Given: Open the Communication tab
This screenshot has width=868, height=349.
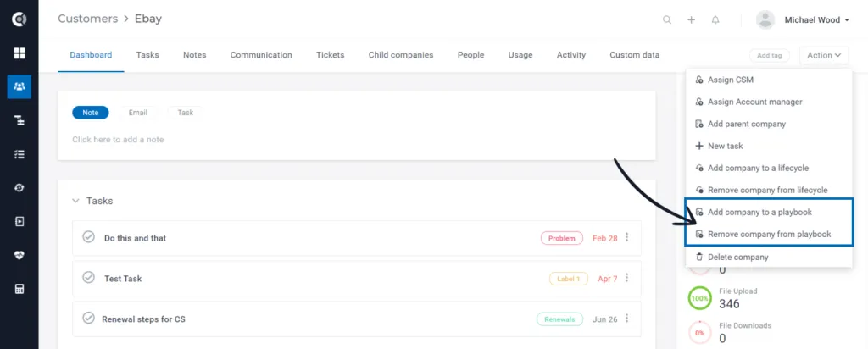Looking at the screenshot, I should [261, 55].
